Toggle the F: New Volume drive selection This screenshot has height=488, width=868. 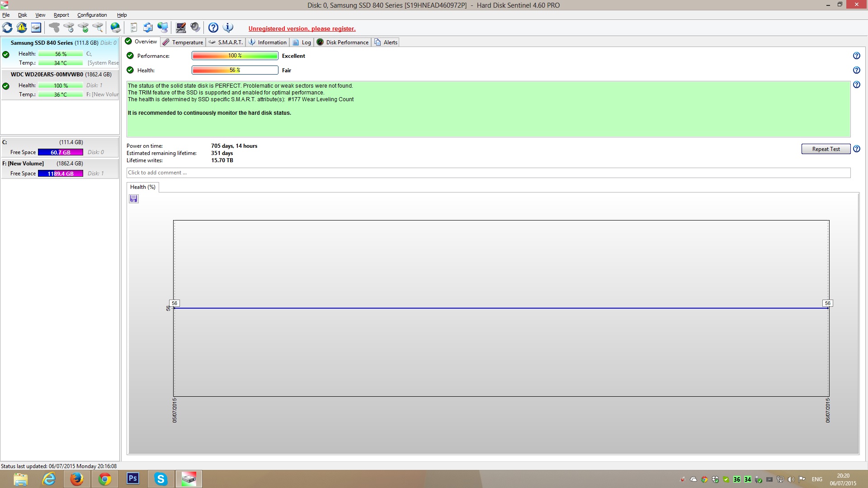(x=60, y=163)
